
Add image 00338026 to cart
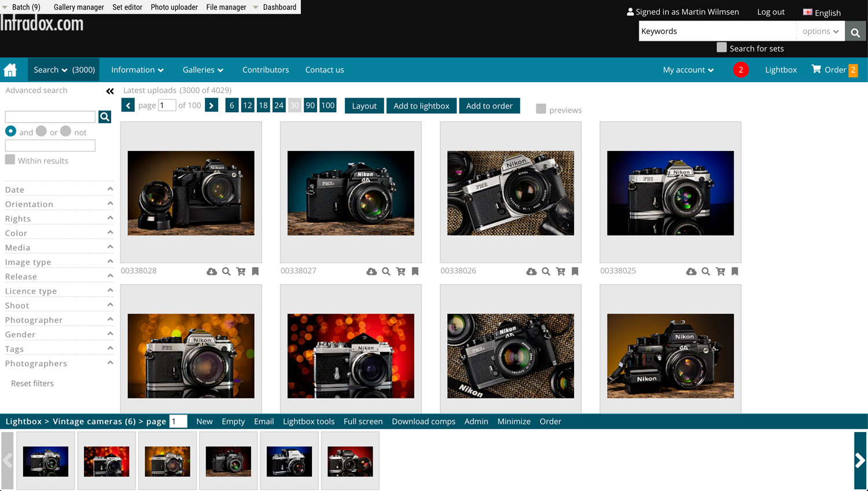pyautogui.click(x=560, y=271)
